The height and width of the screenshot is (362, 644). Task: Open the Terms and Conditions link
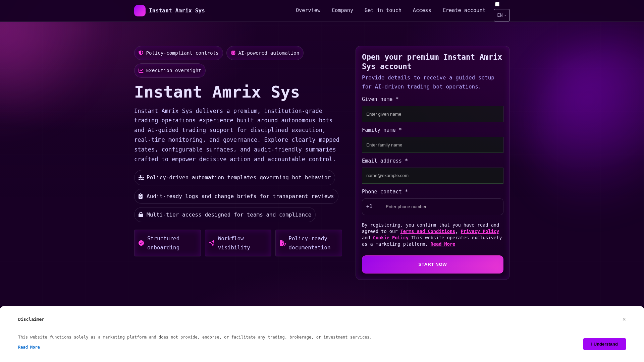pyautogui.click(x=428, y=232)
